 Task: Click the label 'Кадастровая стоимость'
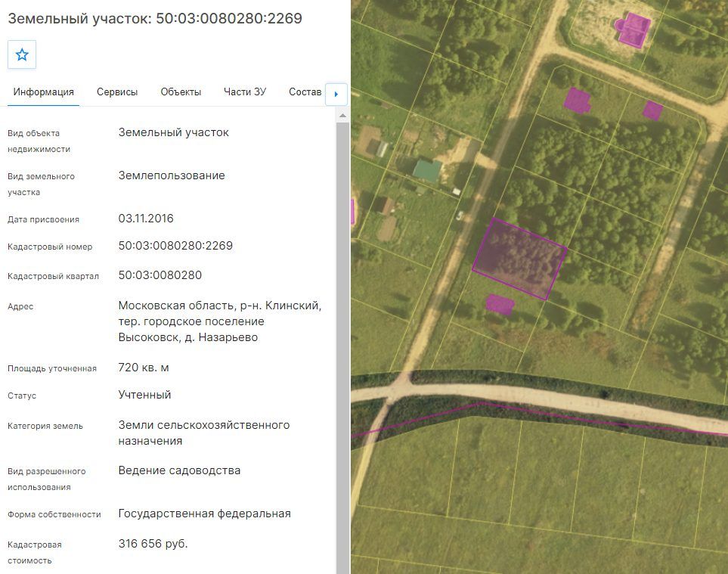[x=35, y=553]
